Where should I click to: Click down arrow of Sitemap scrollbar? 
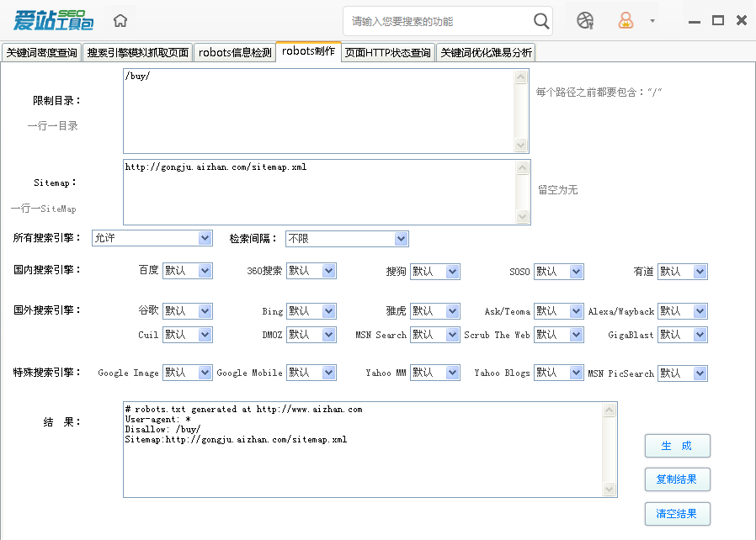[522, 217]
